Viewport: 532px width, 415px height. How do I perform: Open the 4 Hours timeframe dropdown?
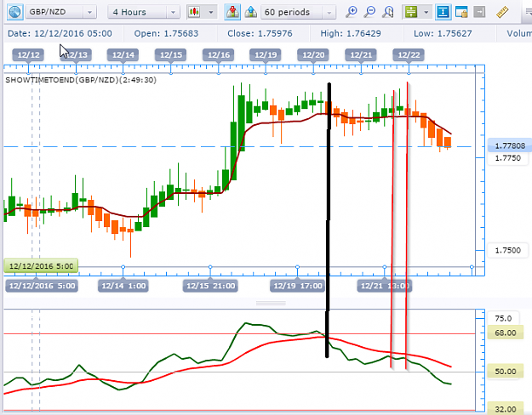tap(173, 12)
